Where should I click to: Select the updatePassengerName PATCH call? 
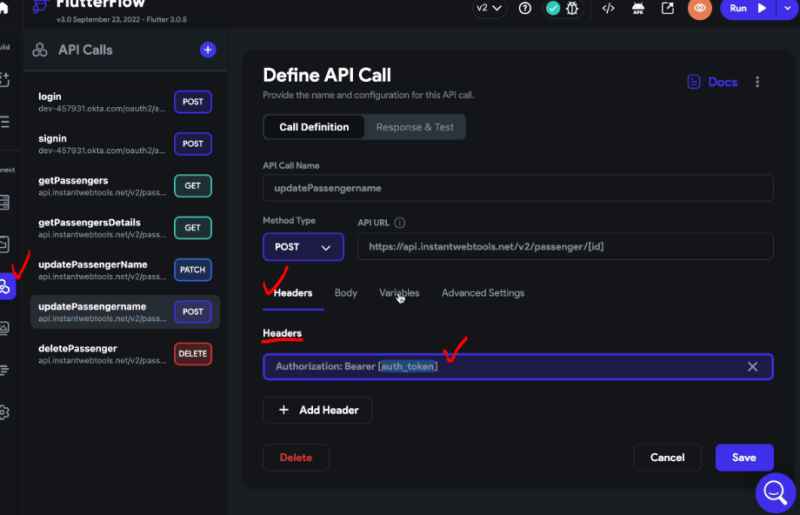[125, 269]
